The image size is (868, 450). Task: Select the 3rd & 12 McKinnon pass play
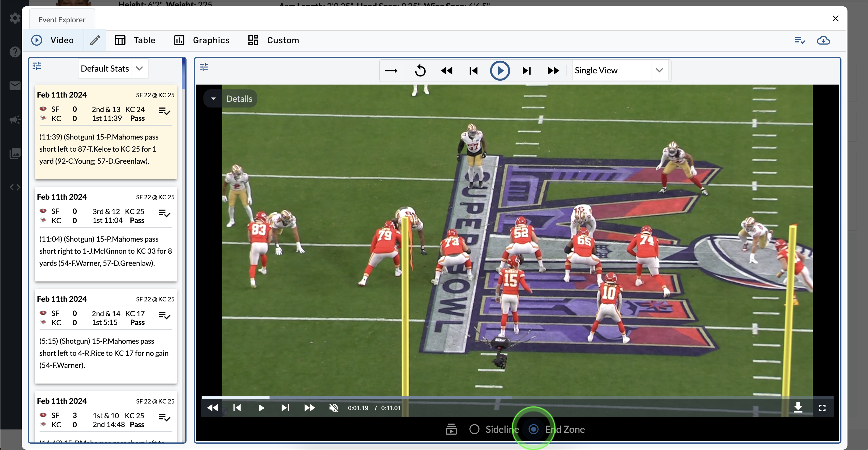pyautogui.click(x=105, y=250)
